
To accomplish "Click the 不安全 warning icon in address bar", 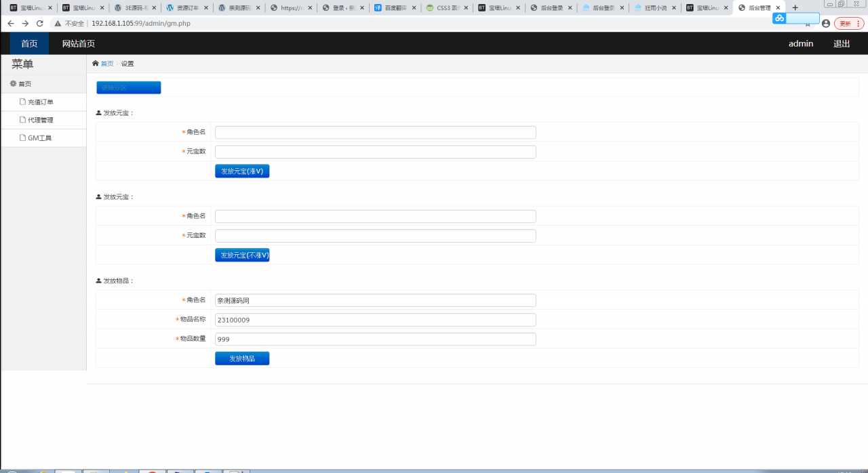I will coord(58,23).
